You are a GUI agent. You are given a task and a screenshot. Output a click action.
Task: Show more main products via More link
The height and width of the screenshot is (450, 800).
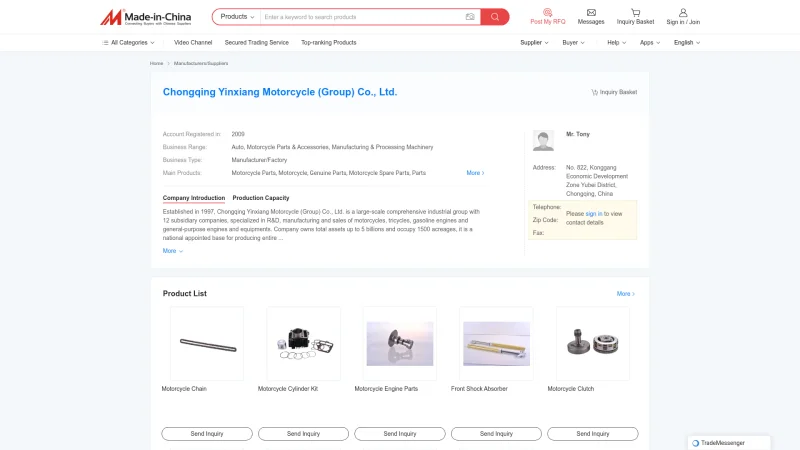[x=475, y=173]
